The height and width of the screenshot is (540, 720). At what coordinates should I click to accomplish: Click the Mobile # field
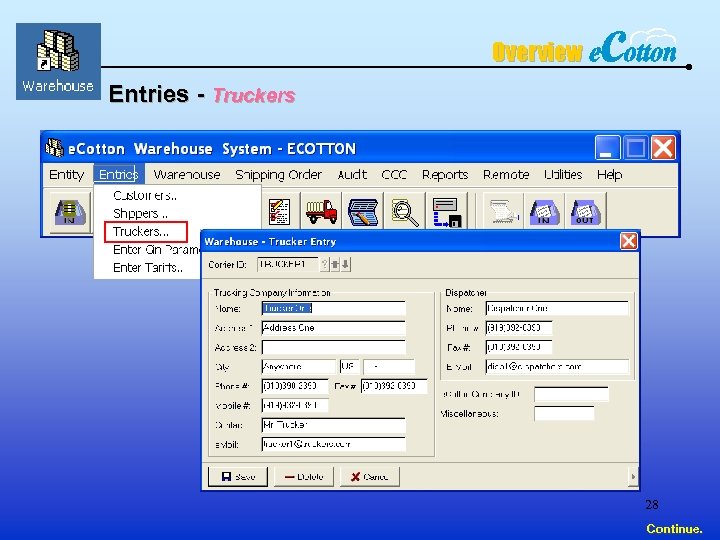(295, 405)
